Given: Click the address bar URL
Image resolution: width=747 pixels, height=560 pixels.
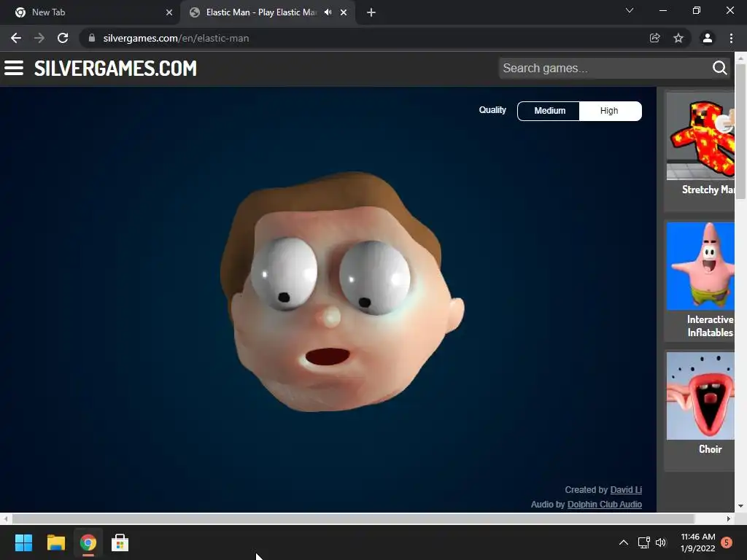Looking at the screenshot, I should 176,38.
